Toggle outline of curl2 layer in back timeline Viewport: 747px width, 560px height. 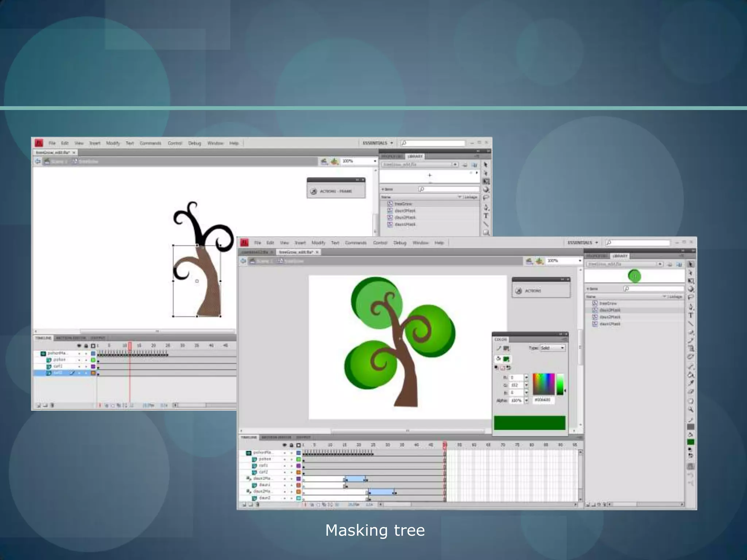(93, 373)
